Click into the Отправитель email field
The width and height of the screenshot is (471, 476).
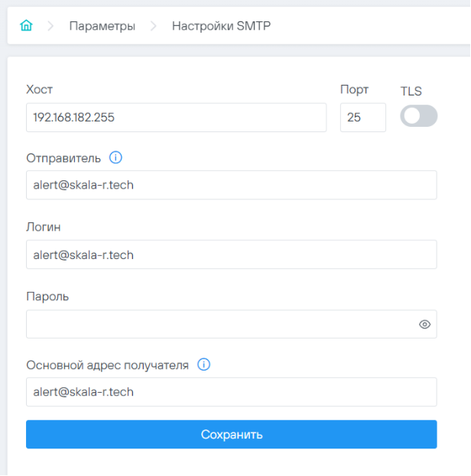click(x=231, y=185)
